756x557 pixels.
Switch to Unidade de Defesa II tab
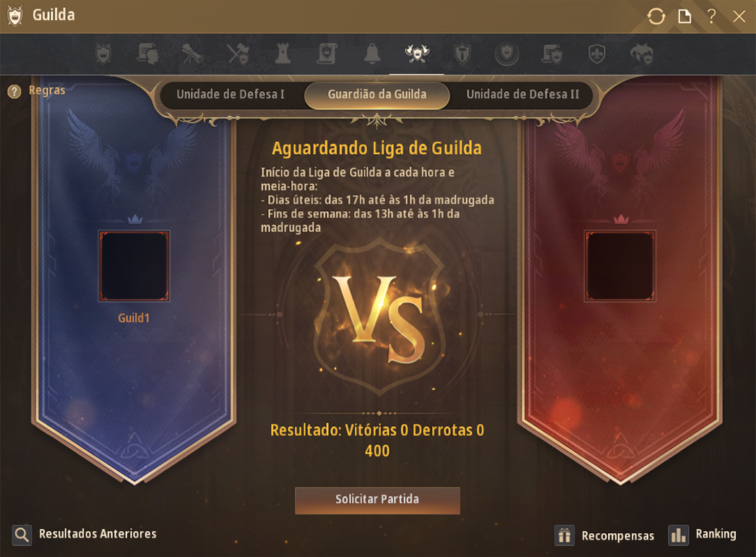coord(523,94)
